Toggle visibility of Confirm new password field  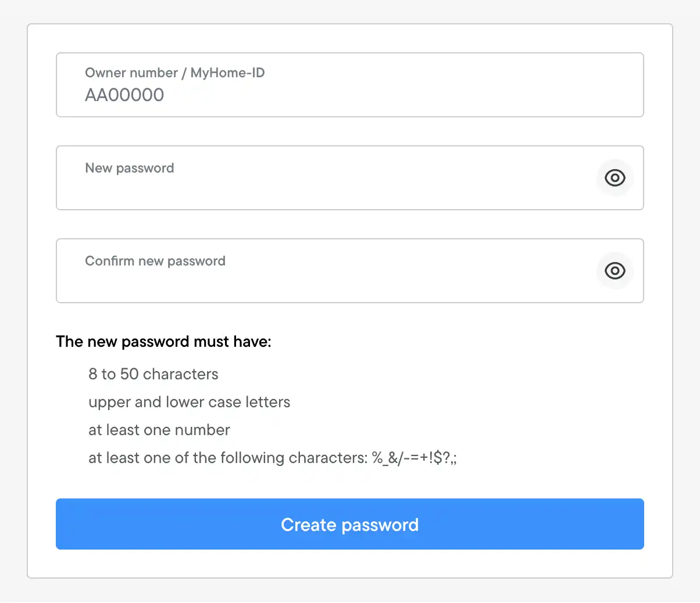click(615, 271)
